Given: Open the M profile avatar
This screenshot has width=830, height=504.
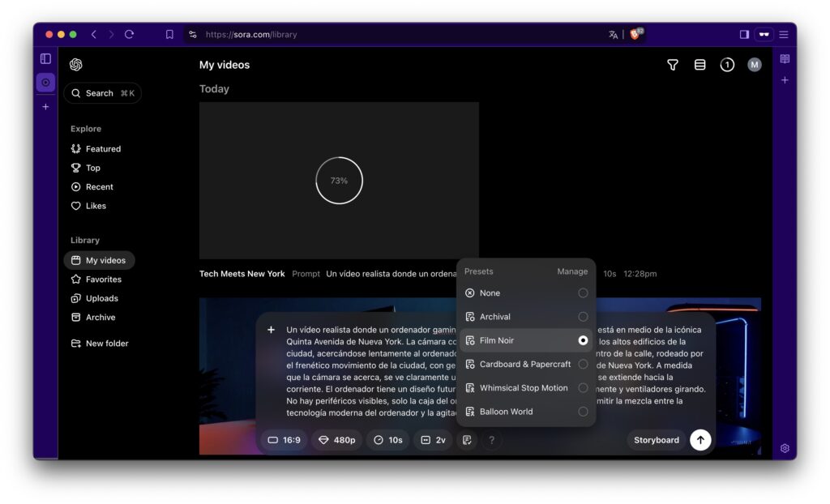Looking at the screenshot, I should (755, 65).
